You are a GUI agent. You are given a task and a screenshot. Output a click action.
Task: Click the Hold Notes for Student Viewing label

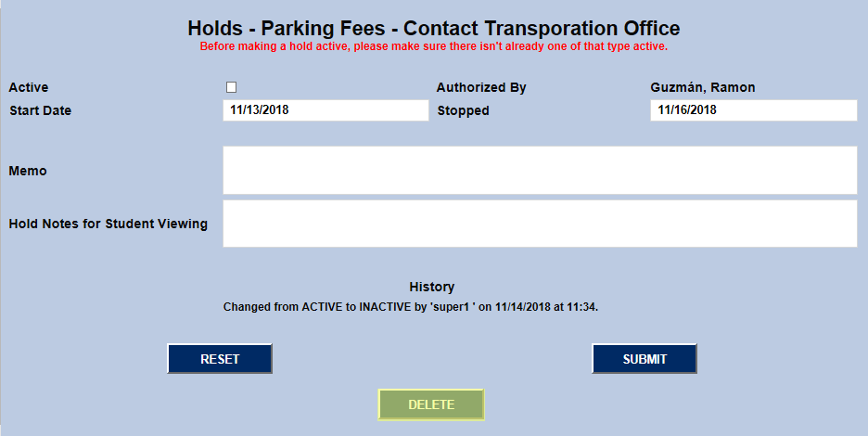pos(108,224)
